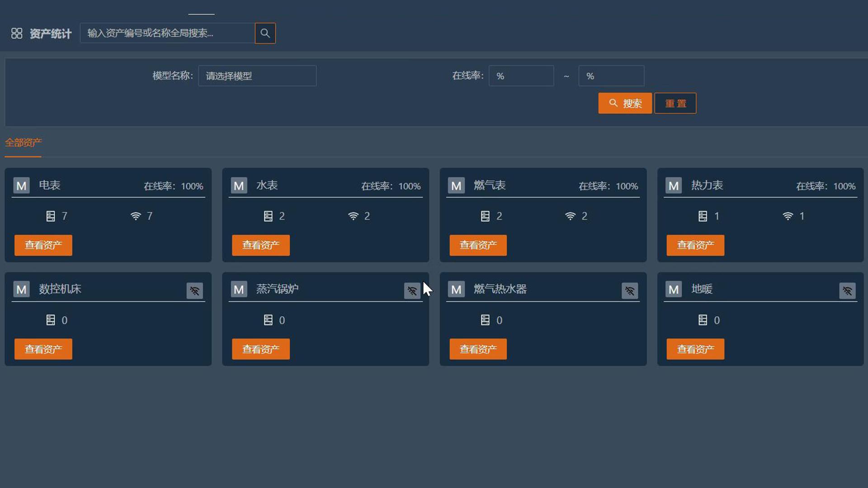Click the offline wifi icon on 蒸汽锅炉 card
The image size is (868, 488).
pos(412,291)
